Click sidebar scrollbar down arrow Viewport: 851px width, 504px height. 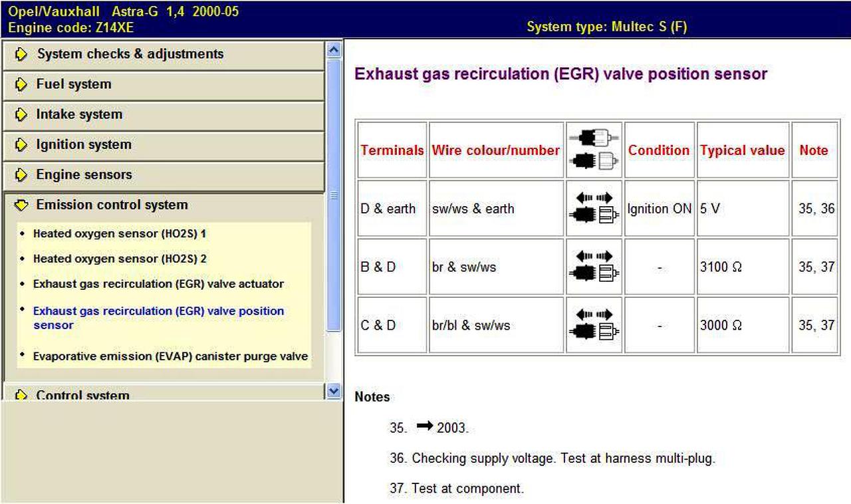pos(334,392)
